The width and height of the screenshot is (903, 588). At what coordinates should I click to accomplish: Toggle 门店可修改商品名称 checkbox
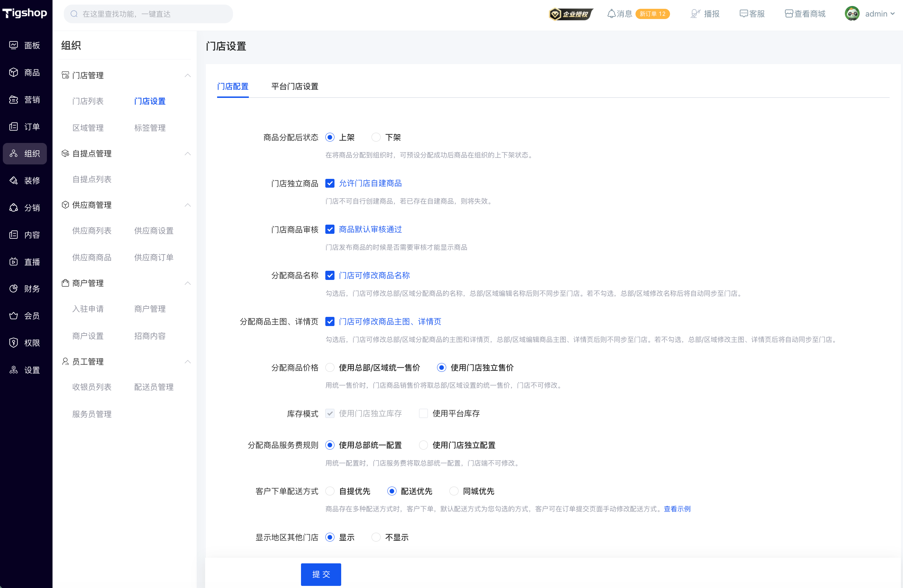(330, 276)
